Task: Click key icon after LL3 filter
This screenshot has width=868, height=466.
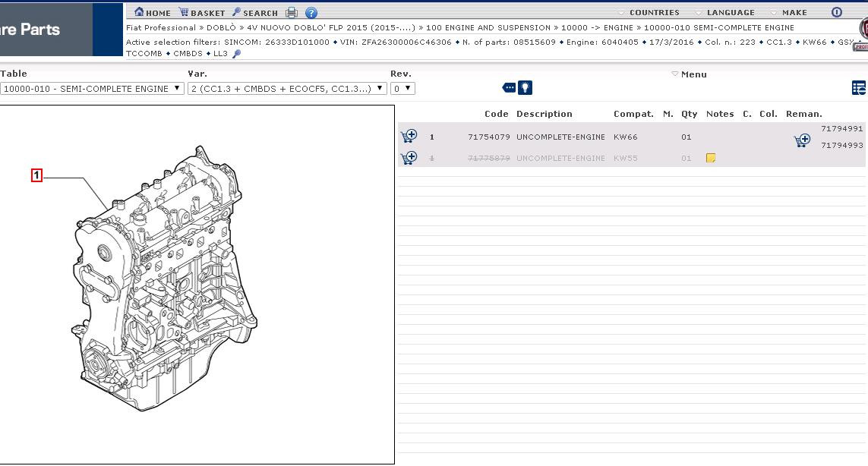Action: (x=236, y=54)
